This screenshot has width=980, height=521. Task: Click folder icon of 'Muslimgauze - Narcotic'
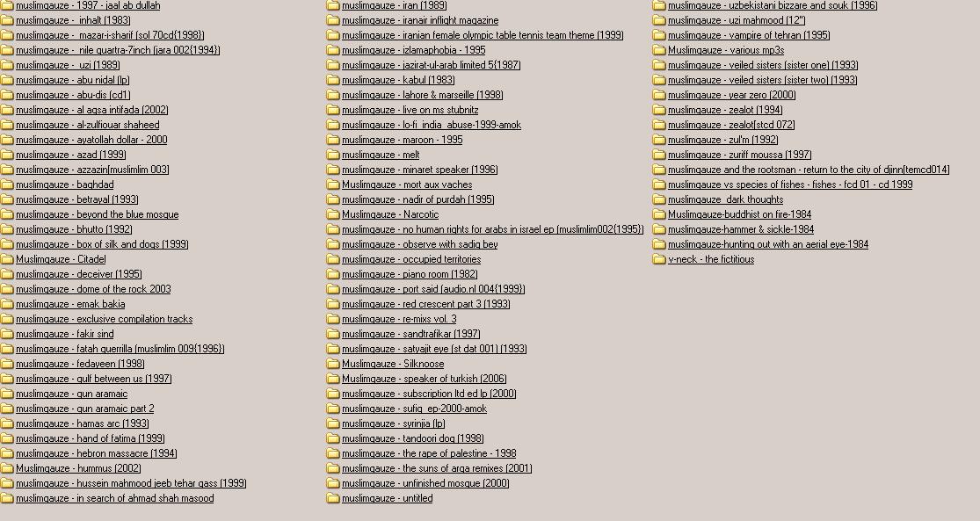(333, 214)
